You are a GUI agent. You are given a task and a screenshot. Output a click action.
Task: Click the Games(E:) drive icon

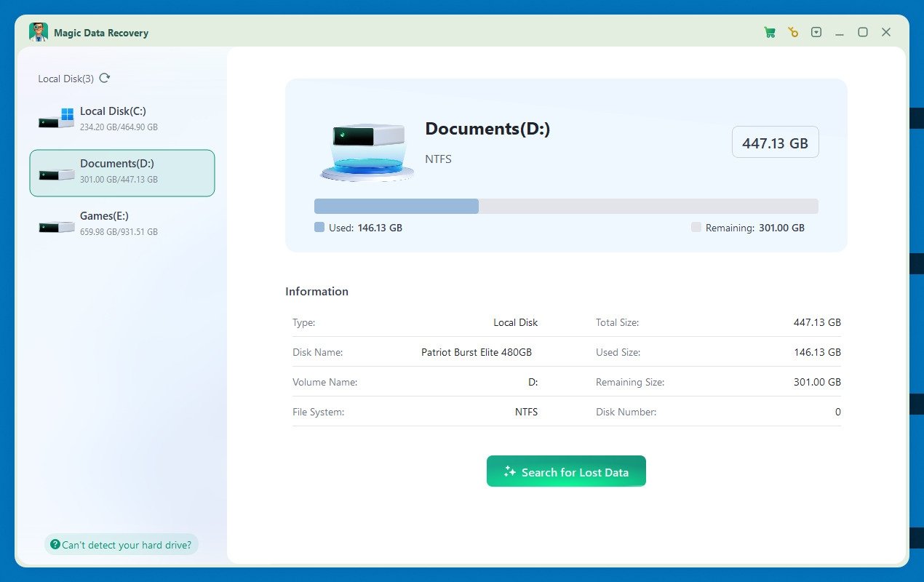tap(55, 223)
